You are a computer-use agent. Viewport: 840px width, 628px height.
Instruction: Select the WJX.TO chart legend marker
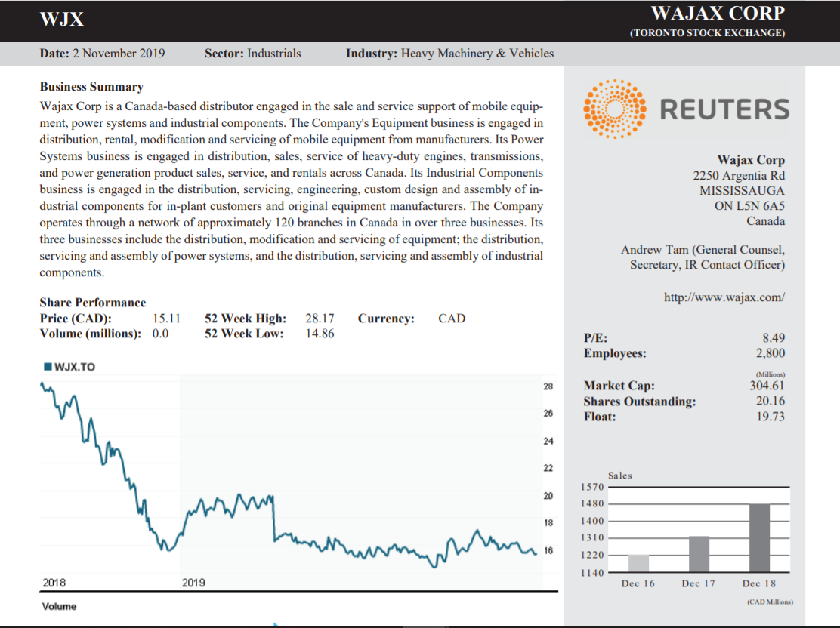coord(48,365)
